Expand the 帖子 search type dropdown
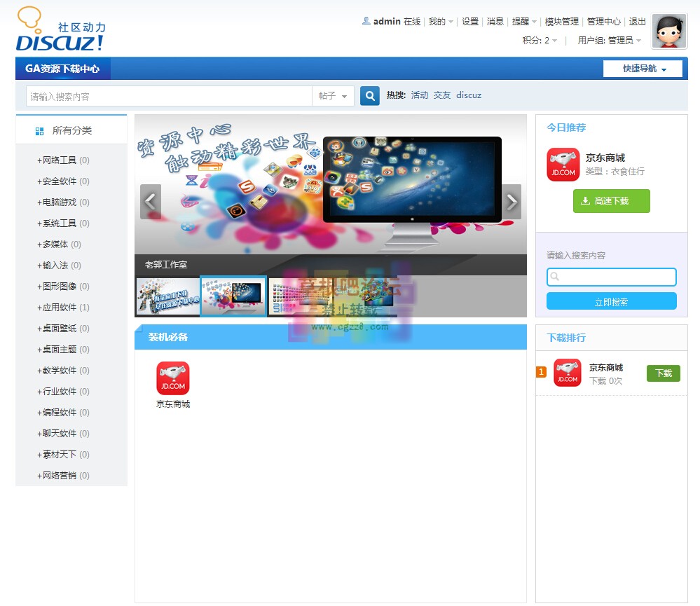 pos(333,96)
